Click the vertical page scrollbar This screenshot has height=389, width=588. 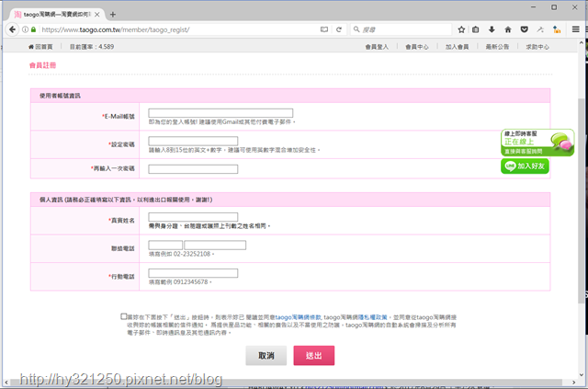point(582,200)
